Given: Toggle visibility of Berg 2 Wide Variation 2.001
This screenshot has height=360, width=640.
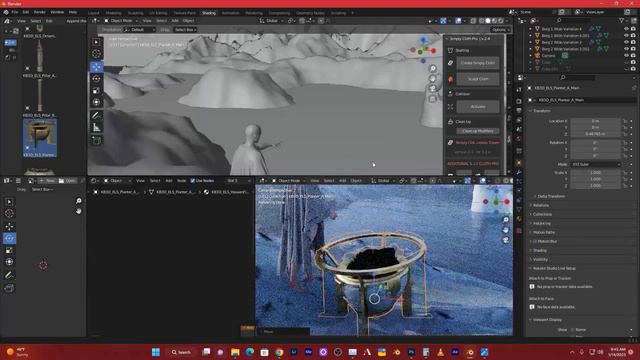Looking at the screenshot, I should click(626, 49).
